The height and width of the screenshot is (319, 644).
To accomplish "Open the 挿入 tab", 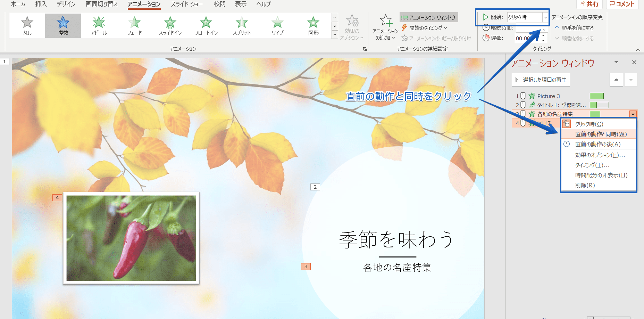I will tap(41, 4).
